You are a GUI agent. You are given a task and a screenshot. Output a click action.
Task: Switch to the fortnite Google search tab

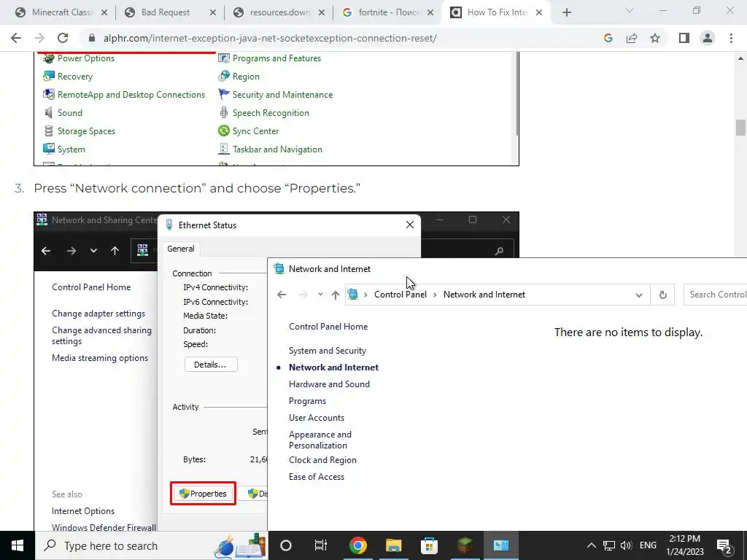pyautogui.click(x=387, y=13)
